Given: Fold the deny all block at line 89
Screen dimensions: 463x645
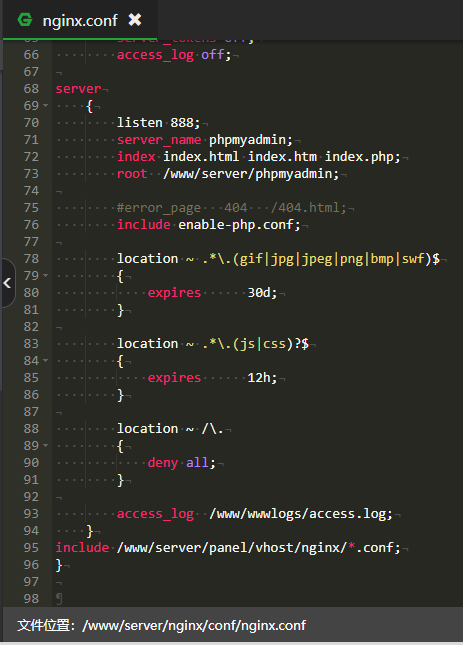Looking at the screenshot, I should point(46,445).
